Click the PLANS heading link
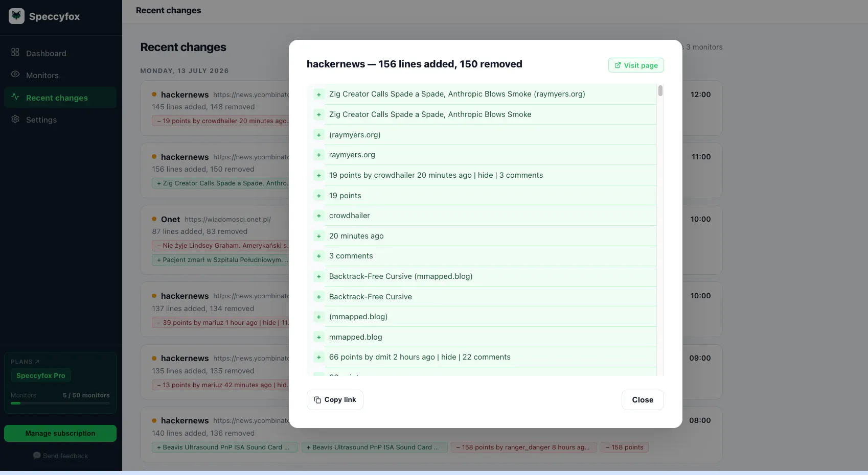 click(x=25, y=362)
